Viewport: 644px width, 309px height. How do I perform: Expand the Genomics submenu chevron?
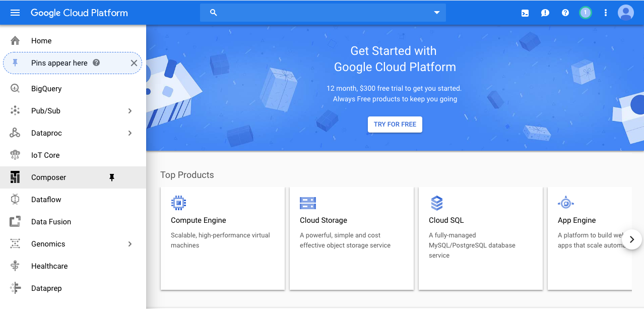[x=130, y=244]
